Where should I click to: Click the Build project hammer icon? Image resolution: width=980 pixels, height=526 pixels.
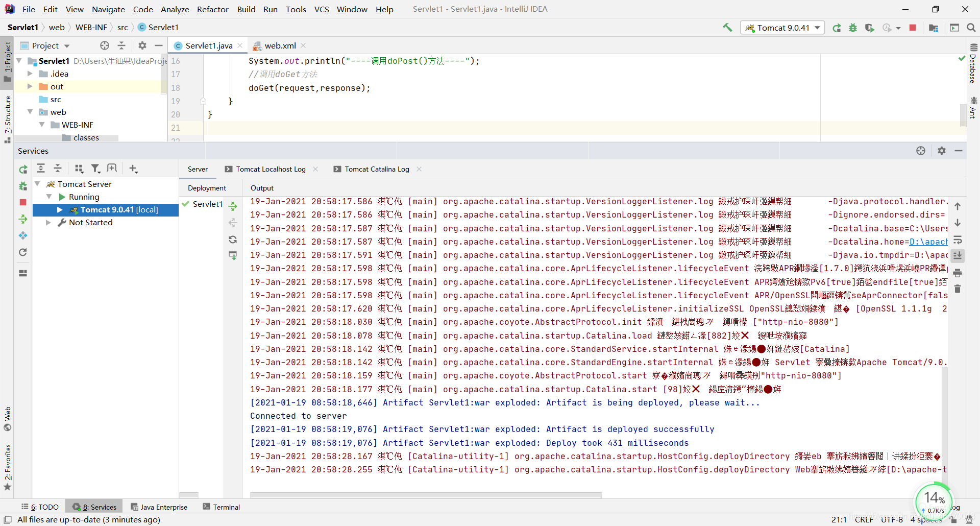[x=727, y=28]
